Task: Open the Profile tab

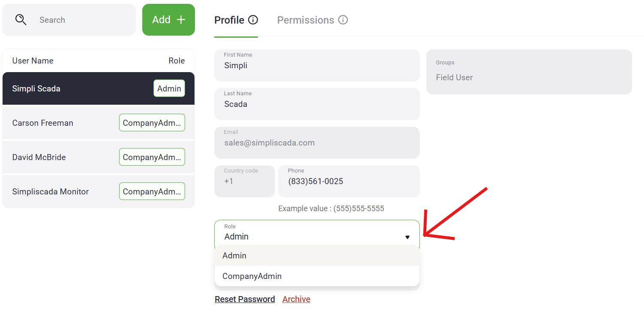Action: [229, 20]
